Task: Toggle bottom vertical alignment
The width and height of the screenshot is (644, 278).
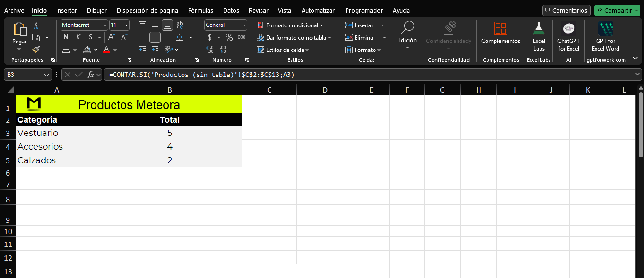Action: click(x=167, y=25)
